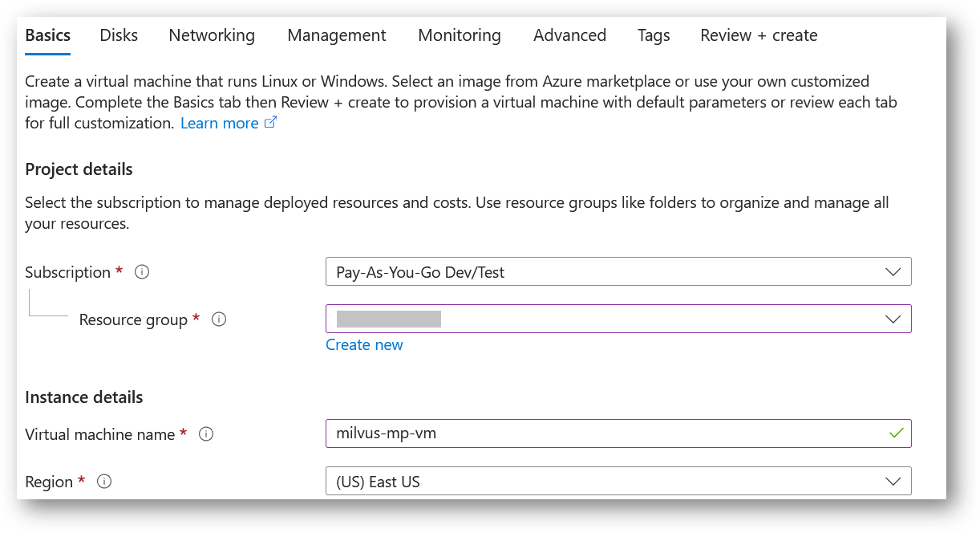Click the Virtual machine name text field
Screen dimensions: 980x533
[x=601, y=434]
